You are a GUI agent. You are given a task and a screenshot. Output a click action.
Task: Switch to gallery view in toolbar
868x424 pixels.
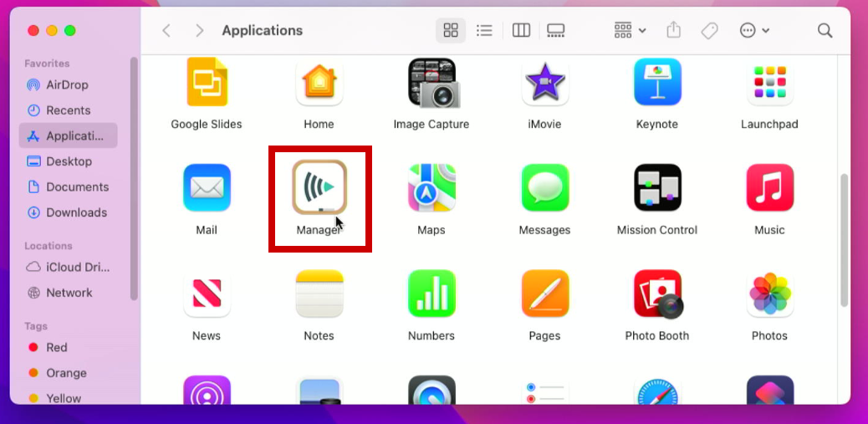tap(555, 30)
